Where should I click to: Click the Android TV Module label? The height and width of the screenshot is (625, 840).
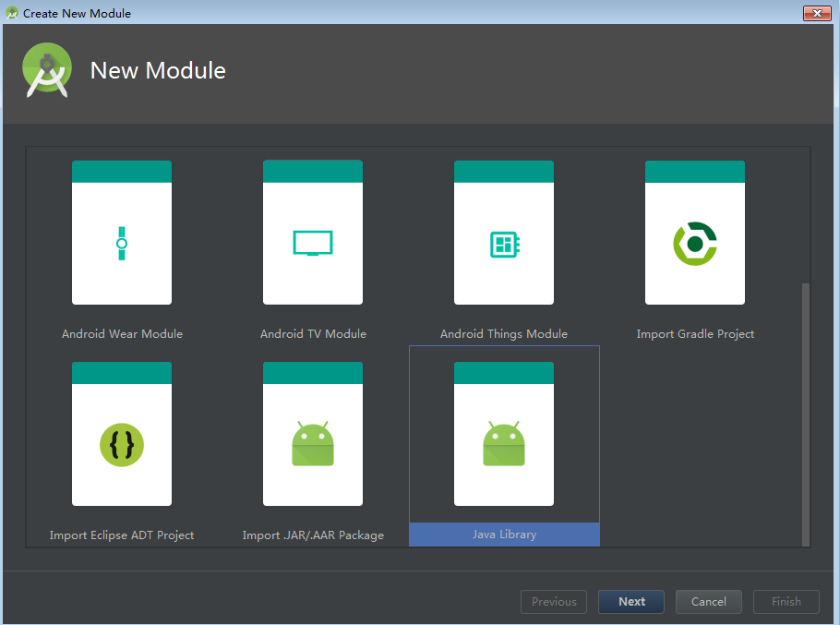click(314, 333)
